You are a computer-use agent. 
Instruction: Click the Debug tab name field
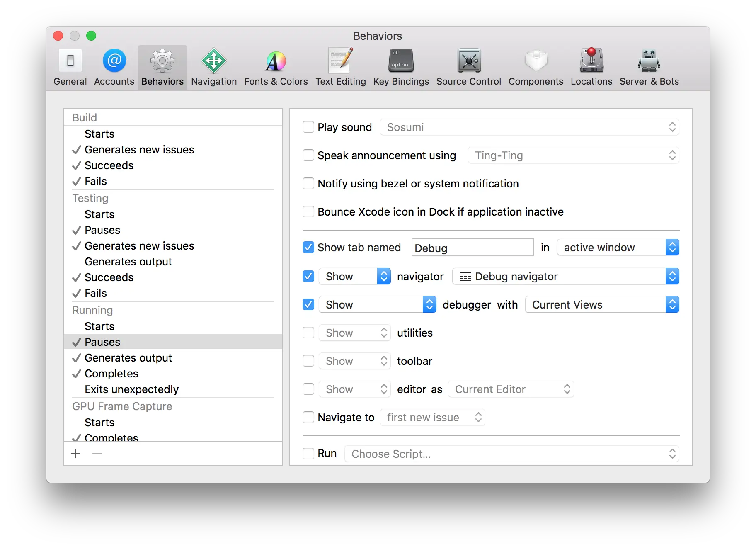[472, 248]
